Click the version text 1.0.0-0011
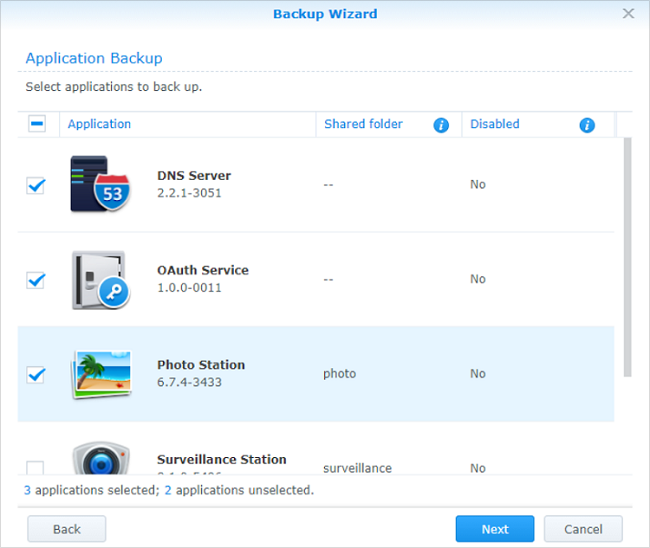Image resolution: width=650 pixels, height=548 pixels. (x=189, y=288)
